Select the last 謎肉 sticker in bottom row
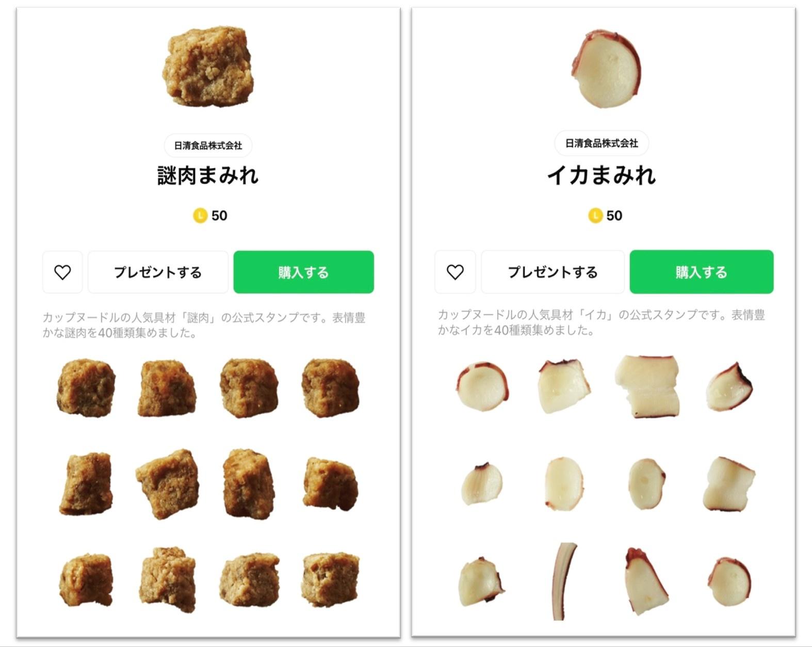 (x=330, y=579)
